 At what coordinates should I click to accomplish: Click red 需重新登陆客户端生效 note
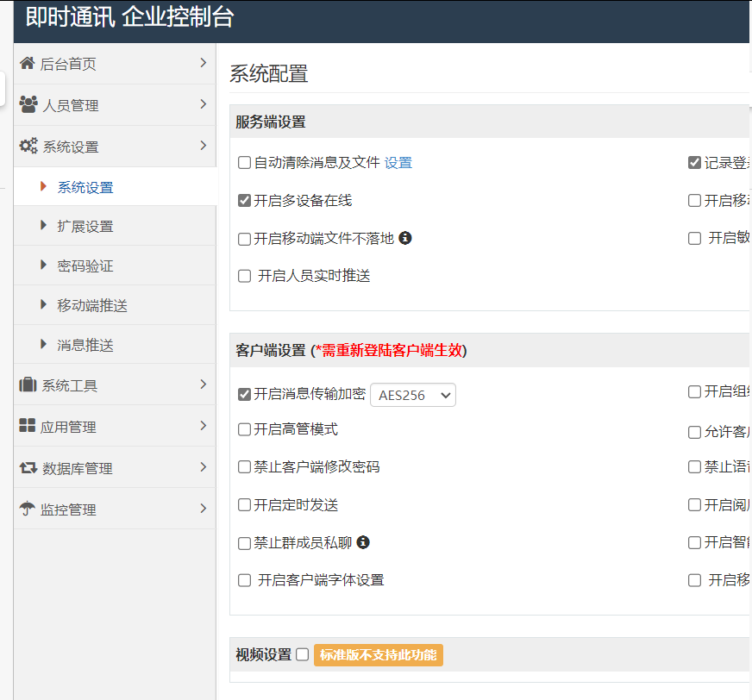391,351
